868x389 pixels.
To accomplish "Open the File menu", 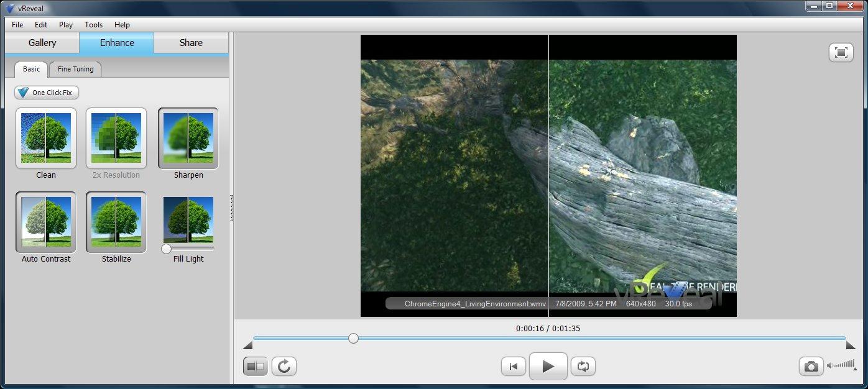I will tap(17, 25).
